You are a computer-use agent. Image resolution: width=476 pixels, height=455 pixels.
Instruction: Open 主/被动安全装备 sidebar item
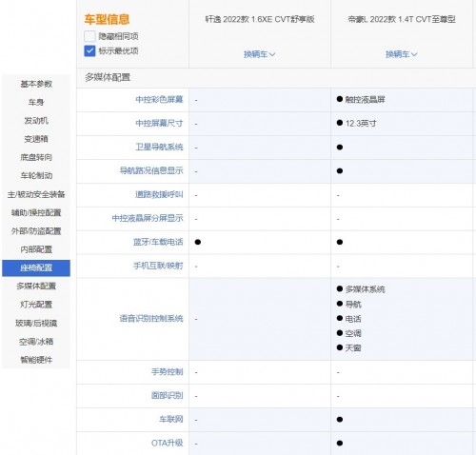(x=36, y=194)
